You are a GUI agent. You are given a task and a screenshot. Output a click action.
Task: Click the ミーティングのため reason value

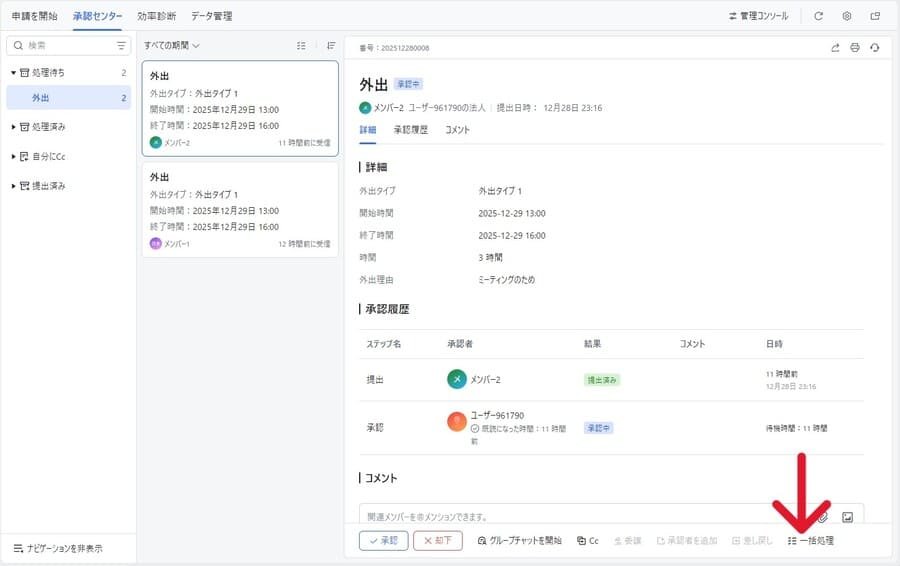click(x=506, y=280)
